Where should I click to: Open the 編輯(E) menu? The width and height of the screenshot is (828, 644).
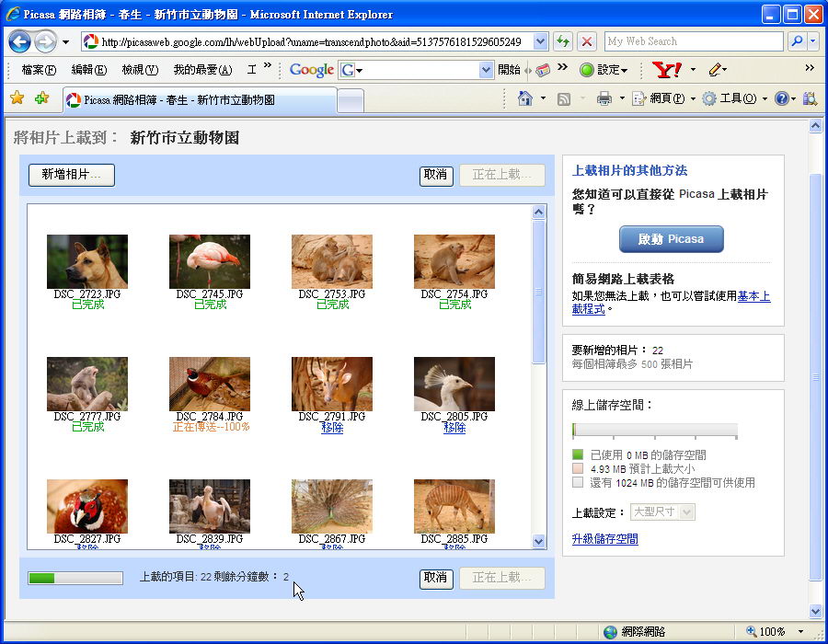(88, 70)
